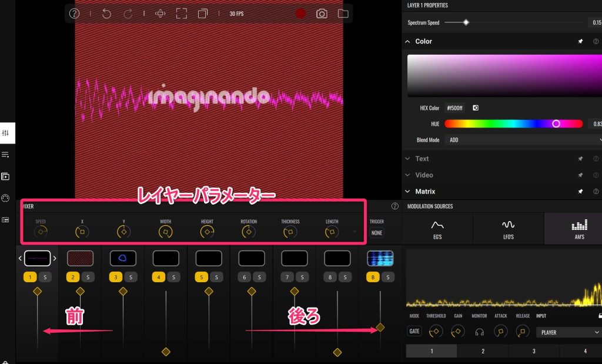Viewport: 602px width, 364px height.
Task: Solo layer 2 with S button
Action: [x=87, y=276]
